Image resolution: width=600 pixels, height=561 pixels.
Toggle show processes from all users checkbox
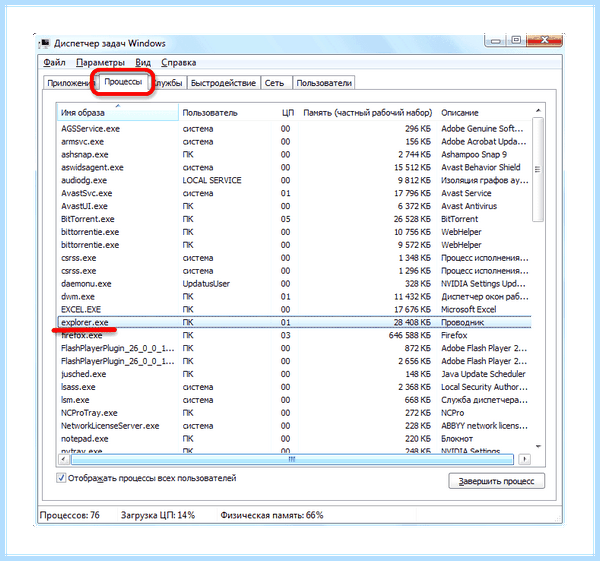(x=61, y=478)
